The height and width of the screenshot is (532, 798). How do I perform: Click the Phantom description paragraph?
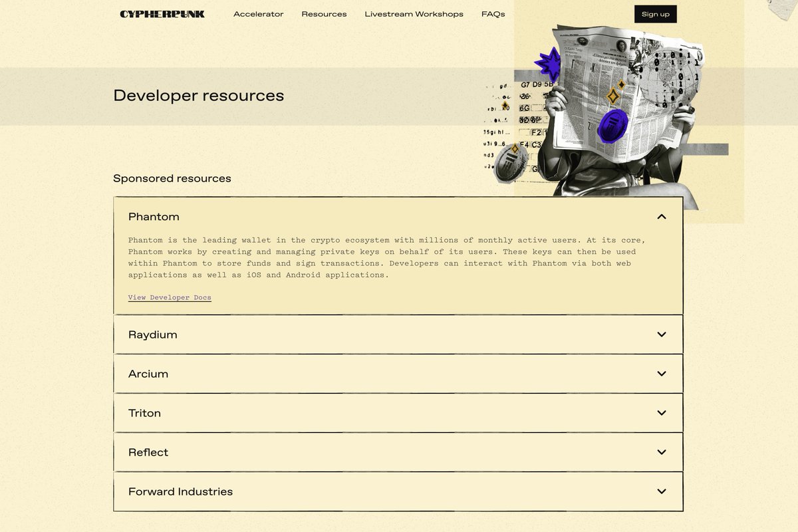click(388, 257)
